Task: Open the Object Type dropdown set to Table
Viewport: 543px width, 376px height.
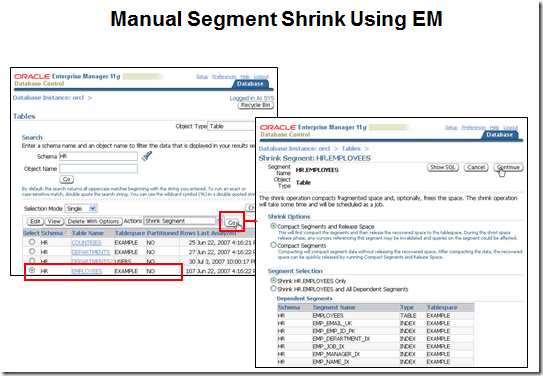Action: click(231, 126)
